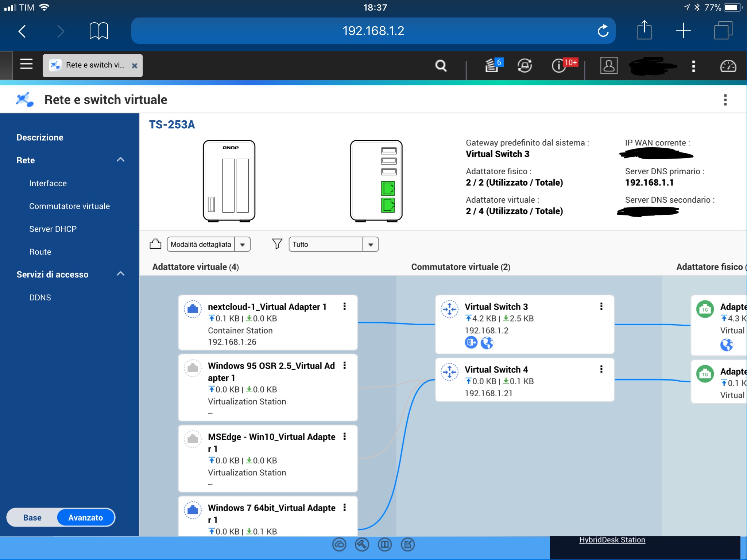The height and width of the screenshot is (560, 747).
Task: Click the HybridDesk Station link
Action: 612,540
